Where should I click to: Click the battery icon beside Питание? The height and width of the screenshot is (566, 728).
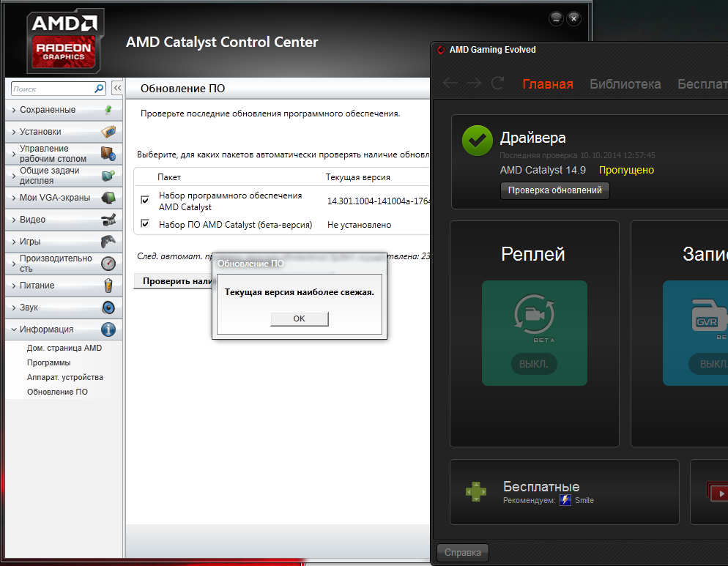(x=108, y=286)
